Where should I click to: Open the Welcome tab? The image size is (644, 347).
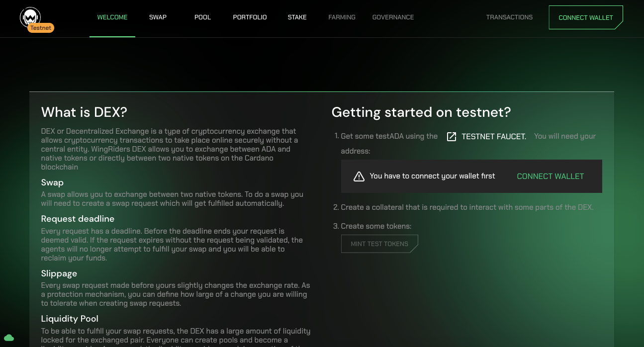point(112,17)
